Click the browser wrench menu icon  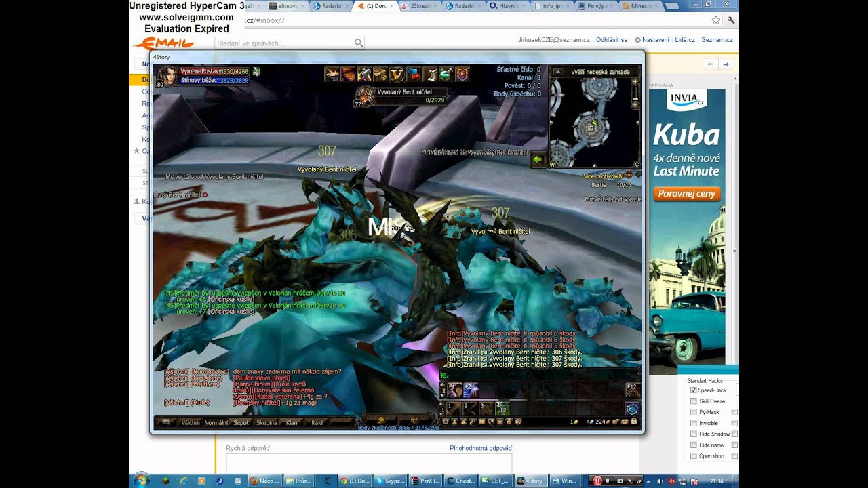[731, 20]
